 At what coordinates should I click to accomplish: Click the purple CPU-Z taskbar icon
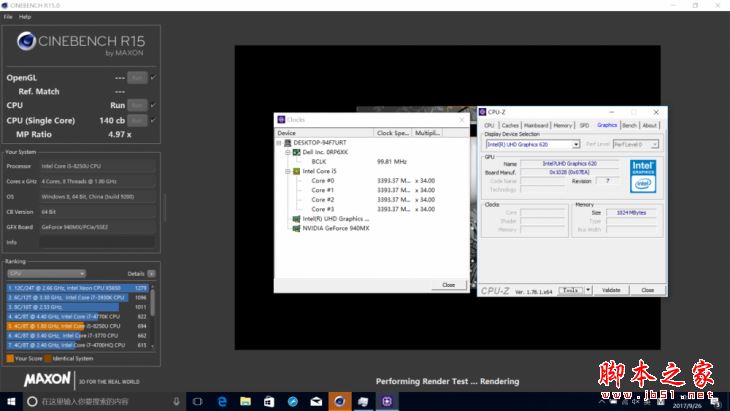pos(387,401)
